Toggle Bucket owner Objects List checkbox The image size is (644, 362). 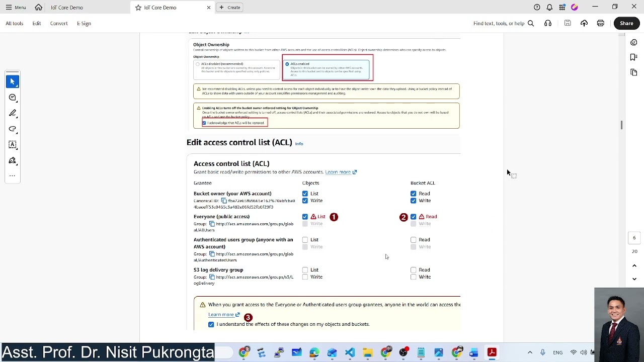305,194
